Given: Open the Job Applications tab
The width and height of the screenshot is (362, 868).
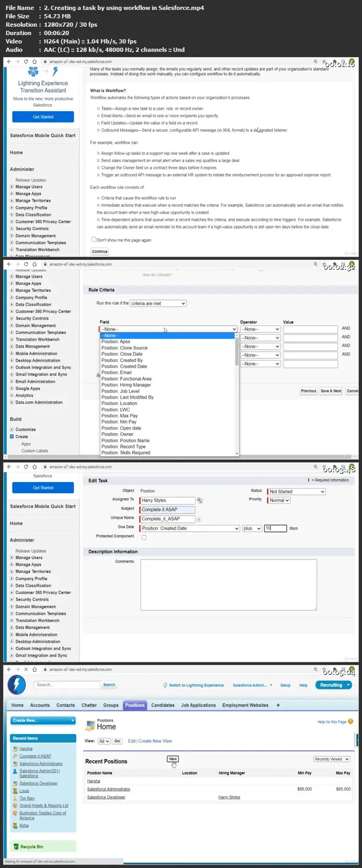Looking at the screenshot, I should (x=198, y=705).
